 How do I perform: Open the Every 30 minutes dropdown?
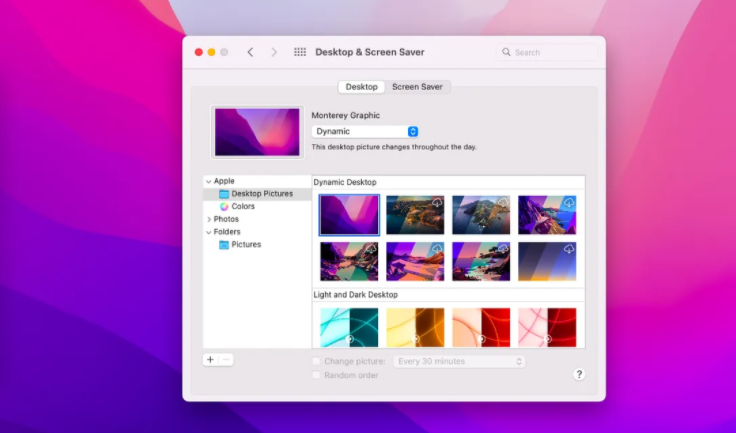tap(459, 361)
